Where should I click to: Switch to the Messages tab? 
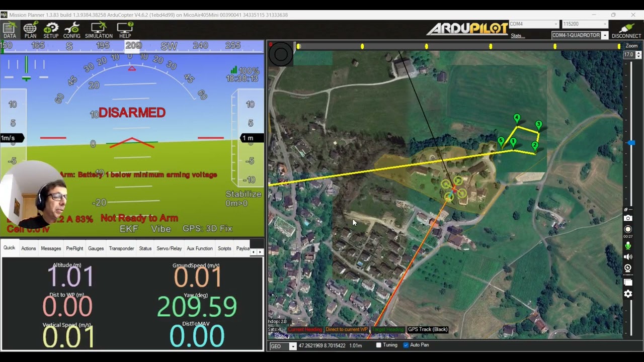[51, 248]
